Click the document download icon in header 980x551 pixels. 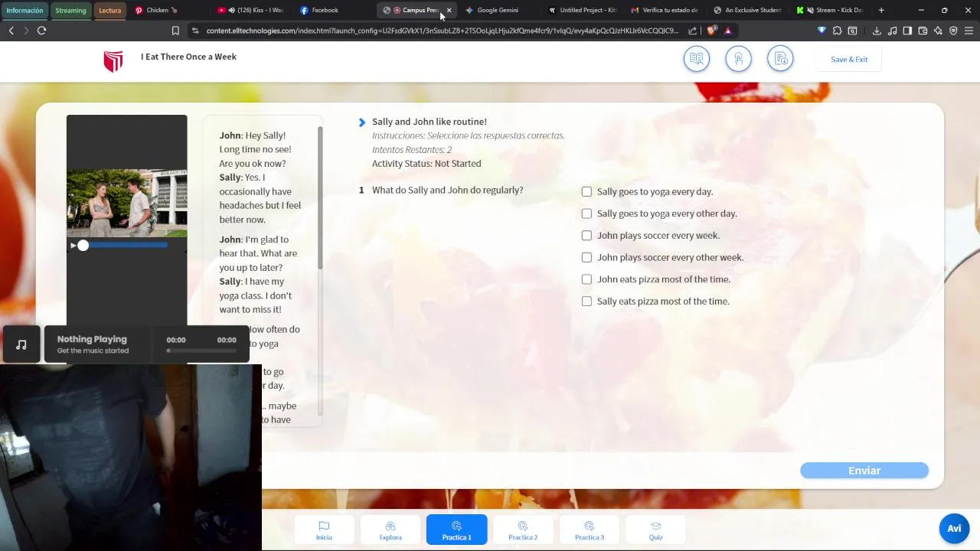coord(780,59)
